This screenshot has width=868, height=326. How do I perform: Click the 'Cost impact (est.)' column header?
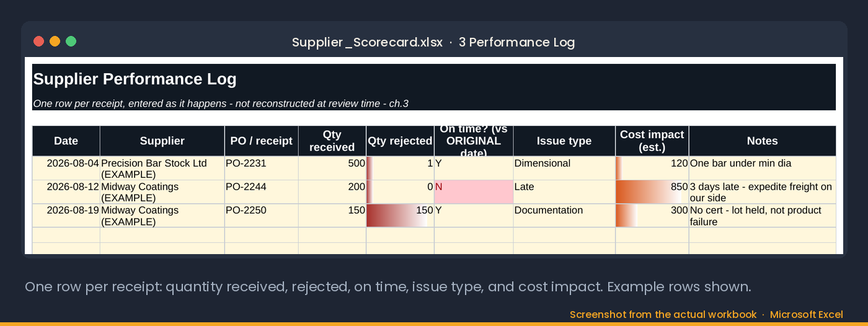click(652, 141)
